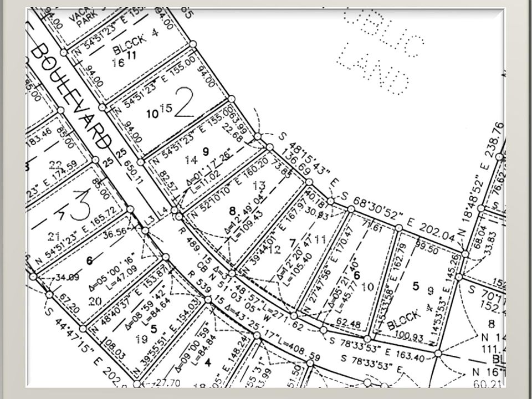The height and width of the screenshot is (399, 532).
Task: Select the dimension 71.61
Action: click(371, 225)
